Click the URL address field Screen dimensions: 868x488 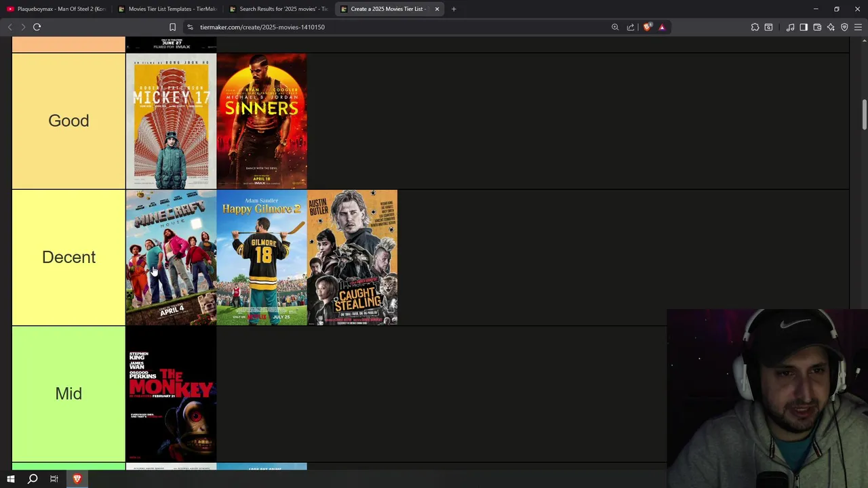[400, 27]
